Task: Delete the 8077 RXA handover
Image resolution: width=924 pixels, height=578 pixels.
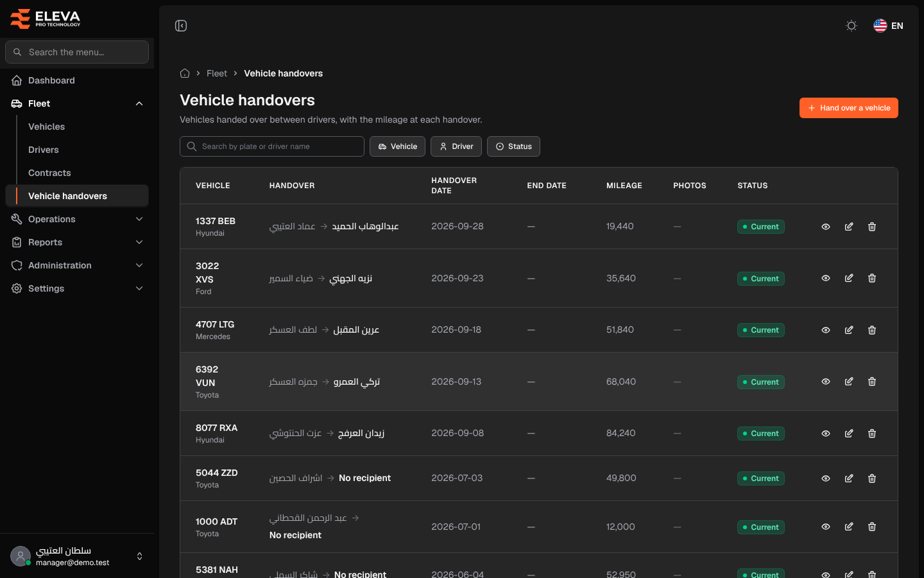Action: tap(872, 433)
